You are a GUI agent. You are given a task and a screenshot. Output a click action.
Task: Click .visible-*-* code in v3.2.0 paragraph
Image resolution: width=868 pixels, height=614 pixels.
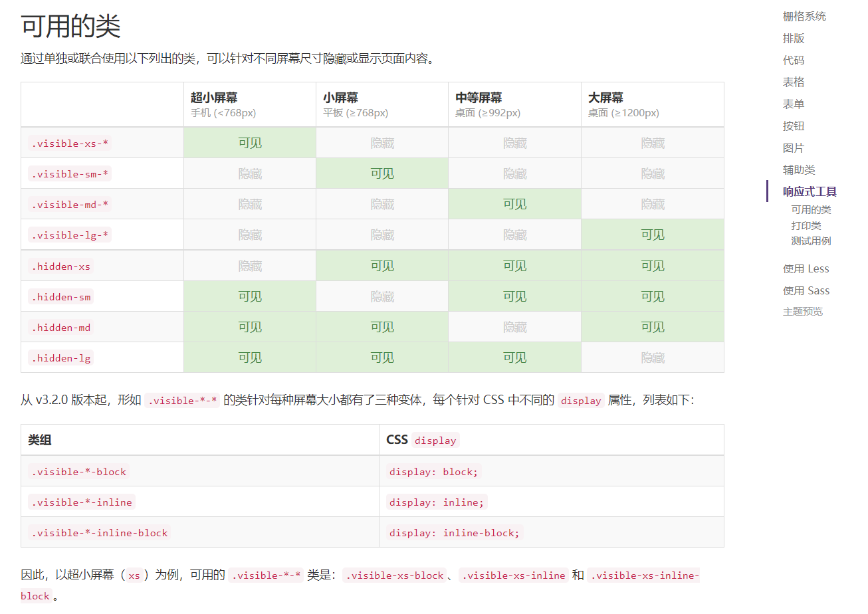[182, 401]
